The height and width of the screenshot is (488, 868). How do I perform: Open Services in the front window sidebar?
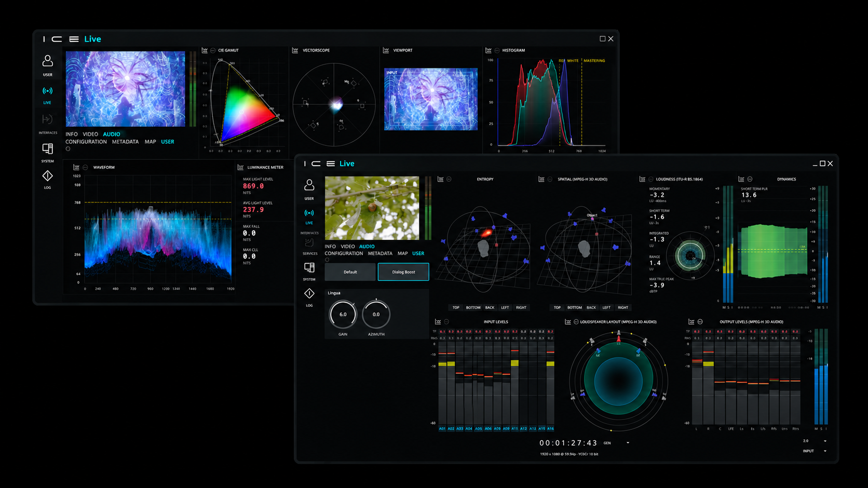[309, 243]
